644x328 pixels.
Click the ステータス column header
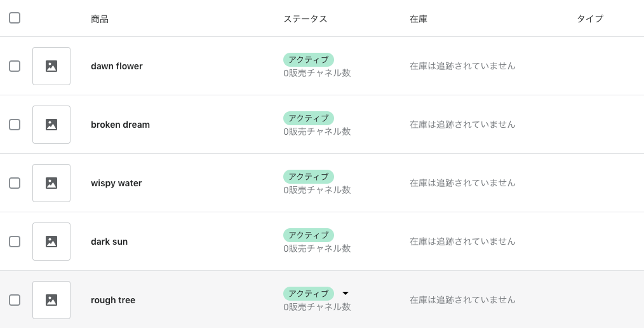tap(305, 19)
